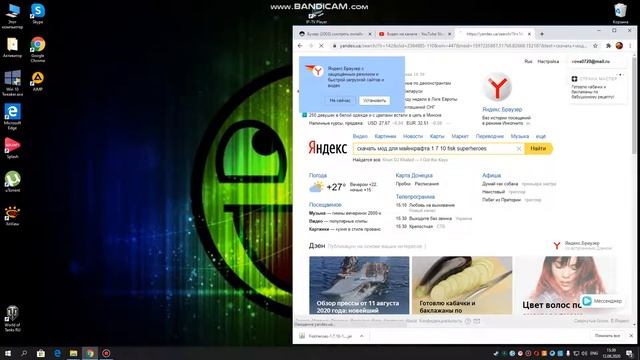
Task: Open Телепрограмма link
Action: tap(415, 197)
